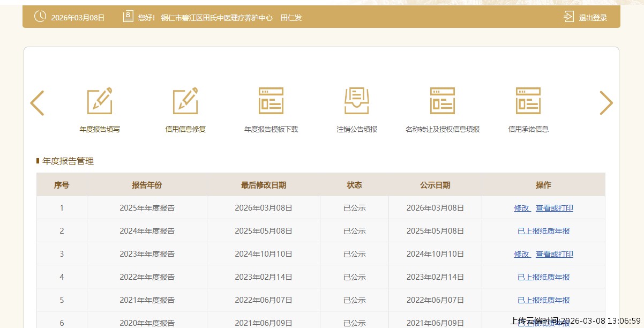Select the 注销公告填报 inbox icon
Image resolution: width=644 pixels, height=328 pixels.
(x=357, y=101)
